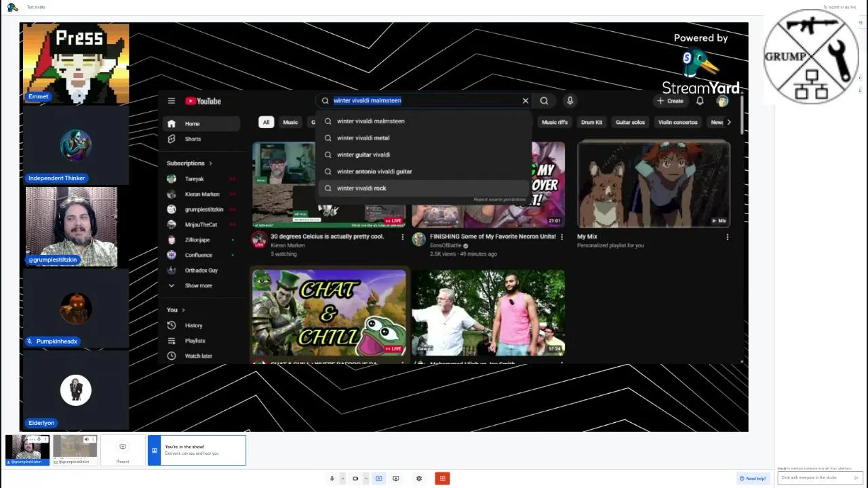This screenshot has height=488, width=868.
Task: Choose suggestion 'winter vivaldi metal'
Action: pos(424,138)
